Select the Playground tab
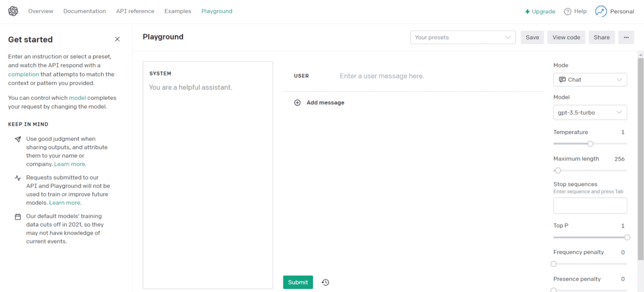This screenshot has height=292, width=644. click(x=217, y=11)
